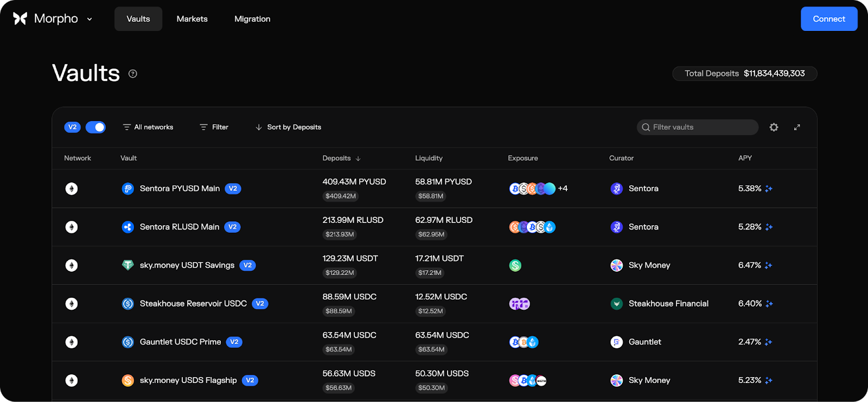Click exposure icons in USDS Flagship row

[528, 381]
